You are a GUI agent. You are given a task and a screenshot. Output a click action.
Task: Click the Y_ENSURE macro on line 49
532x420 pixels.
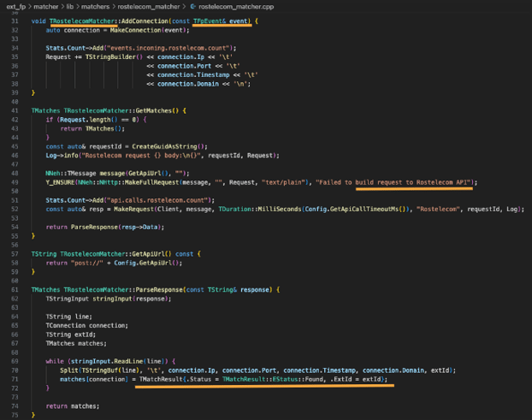tap(60, 182)
